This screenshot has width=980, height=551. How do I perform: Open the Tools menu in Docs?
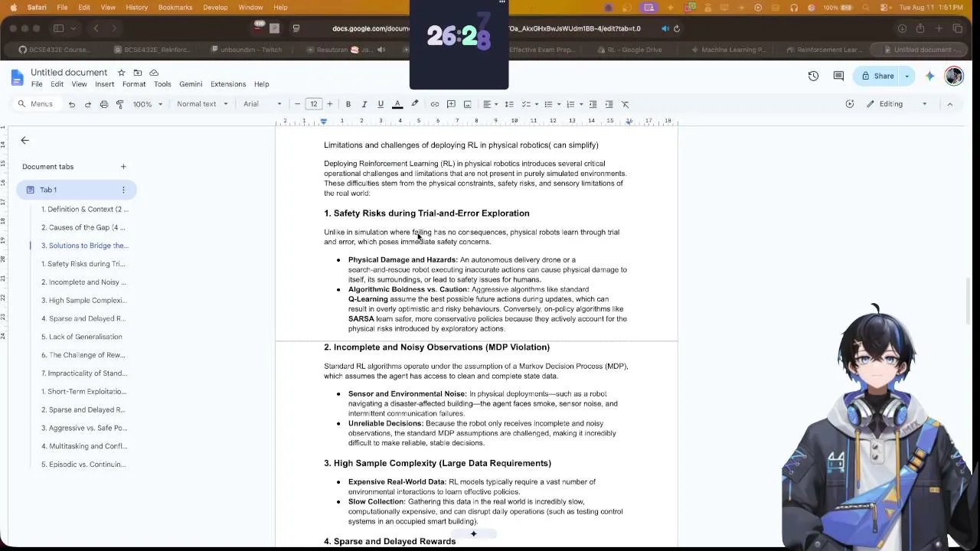pyautogui.click(x=162, y=84)
